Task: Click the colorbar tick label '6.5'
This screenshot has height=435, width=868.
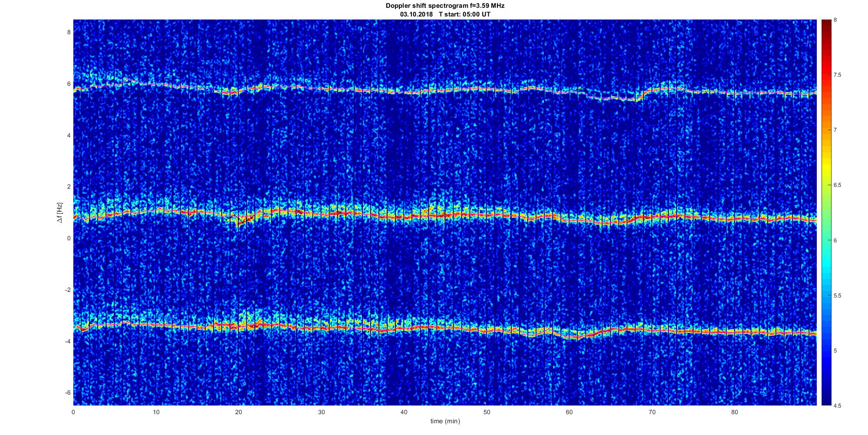Action: point(838,185)
